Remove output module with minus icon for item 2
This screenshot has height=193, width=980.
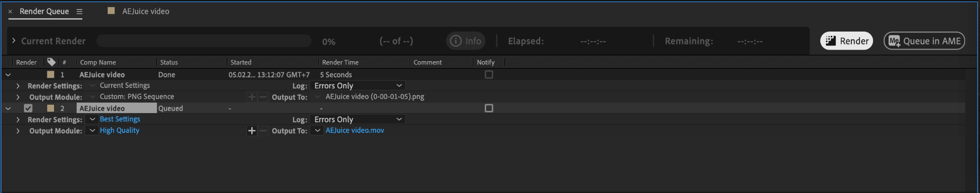click(x=263, y=131)
